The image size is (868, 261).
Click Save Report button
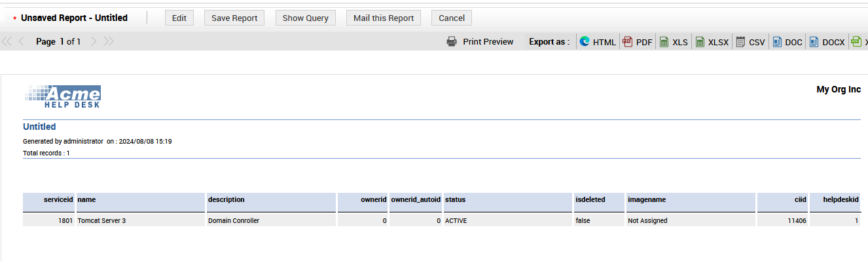[234, 18]
